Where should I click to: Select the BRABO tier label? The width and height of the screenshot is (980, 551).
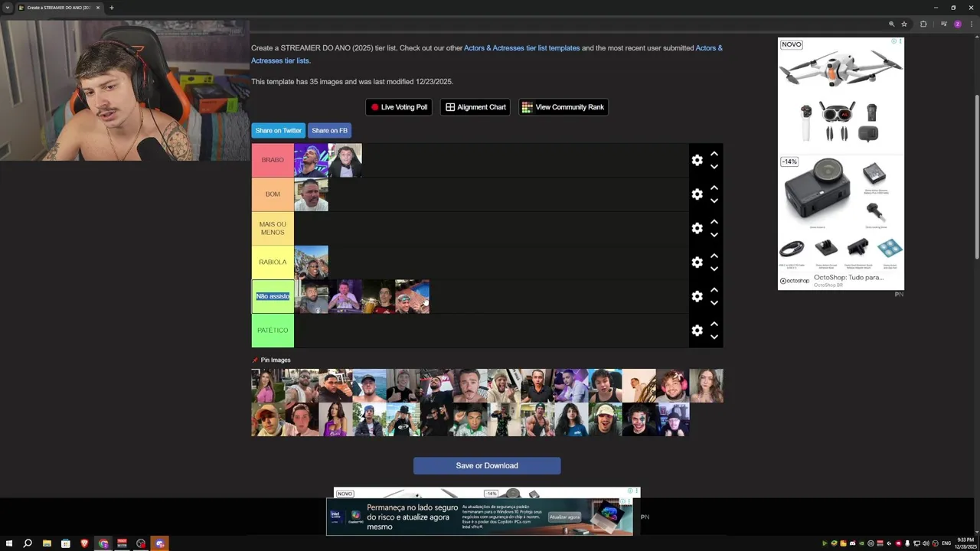(273, 160)
